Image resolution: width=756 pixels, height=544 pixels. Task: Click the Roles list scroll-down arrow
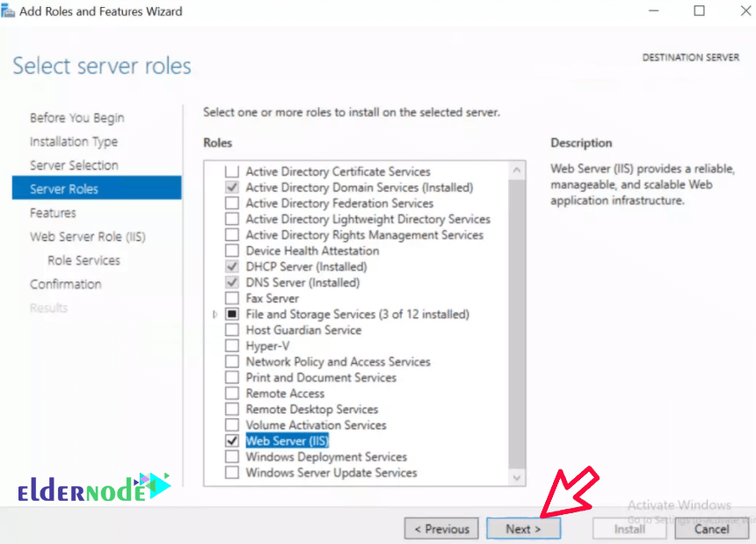pyautogui.click(x=517, y=477)
